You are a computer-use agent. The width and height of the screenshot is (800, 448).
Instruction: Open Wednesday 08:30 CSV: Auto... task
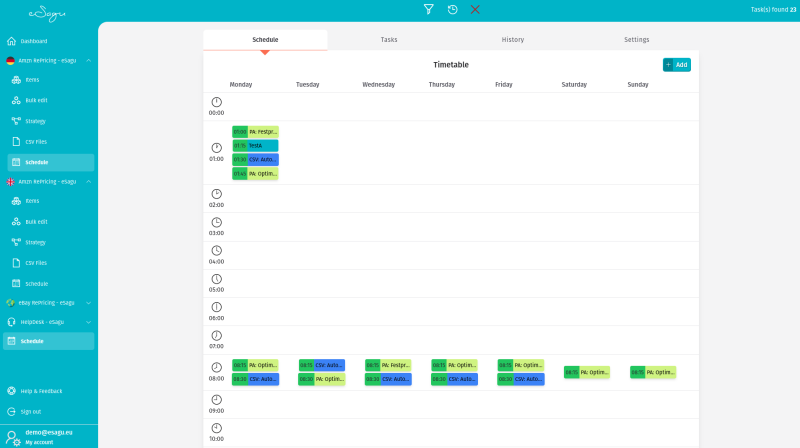(388, 379)
